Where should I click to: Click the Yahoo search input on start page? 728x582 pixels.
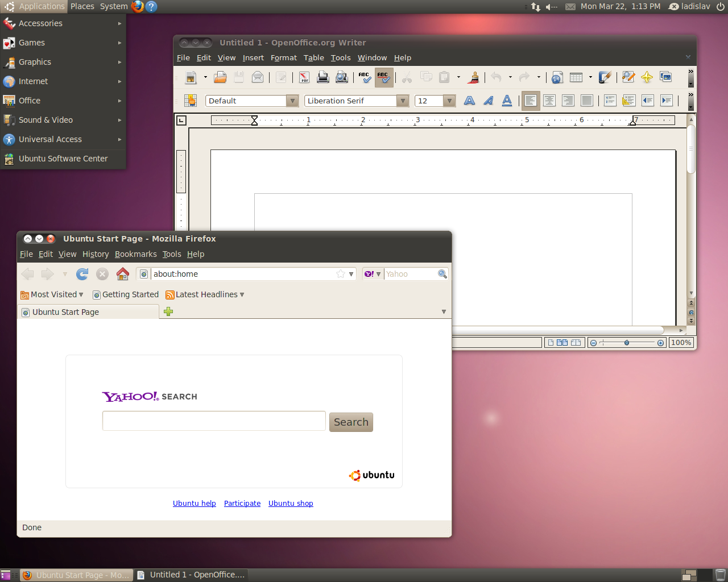click(x=214, y=421)
